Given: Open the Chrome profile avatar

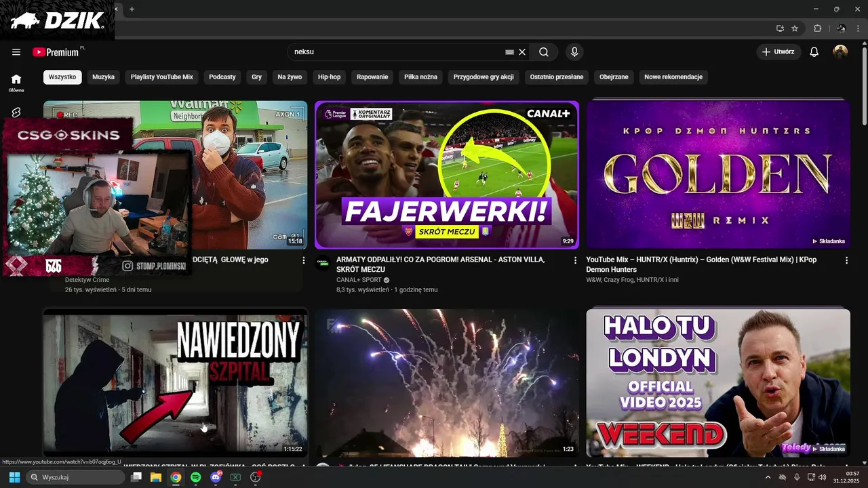Looking at the screenshot, I should 842,28.
